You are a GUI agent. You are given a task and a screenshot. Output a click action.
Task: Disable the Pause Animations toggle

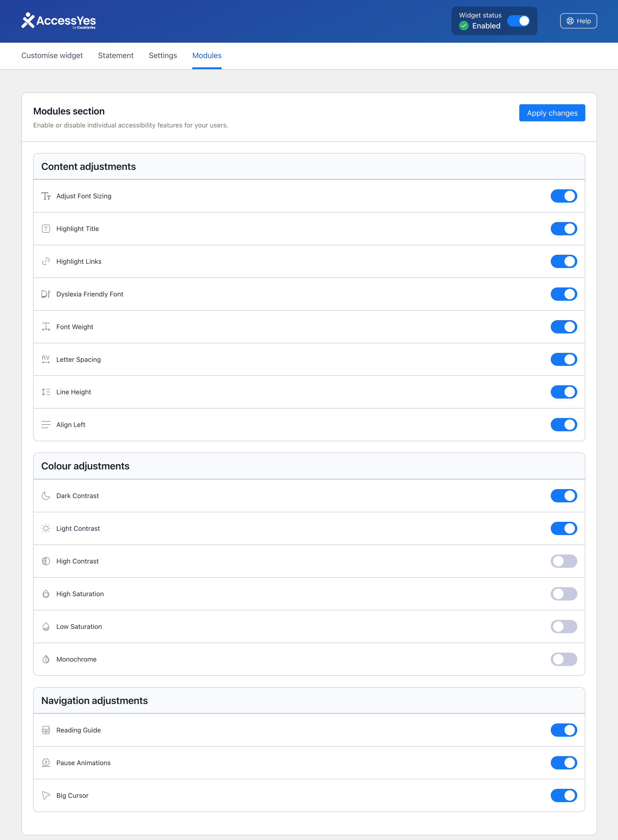pyautogui.click(x=563, y=763)
